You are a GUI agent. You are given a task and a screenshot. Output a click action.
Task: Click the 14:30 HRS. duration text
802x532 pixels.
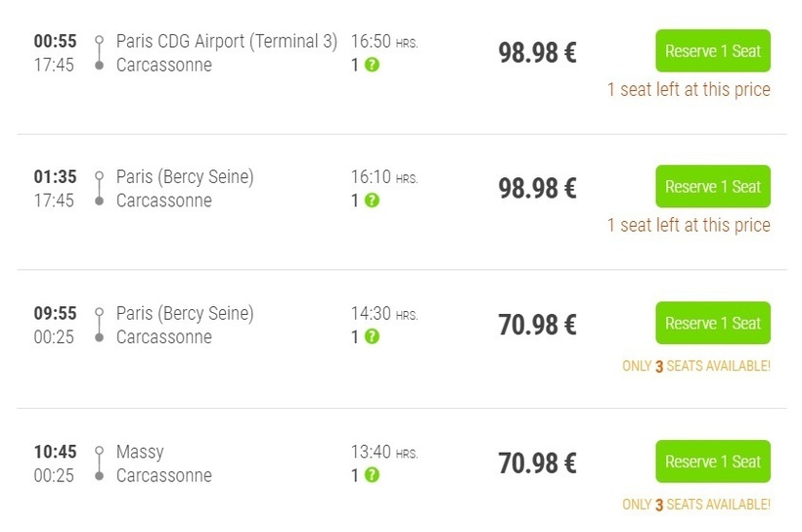pos(384,314)
